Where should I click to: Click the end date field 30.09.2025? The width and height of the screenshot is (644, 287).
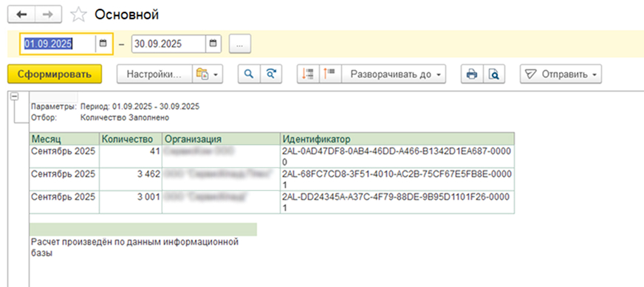coord(169,44)
